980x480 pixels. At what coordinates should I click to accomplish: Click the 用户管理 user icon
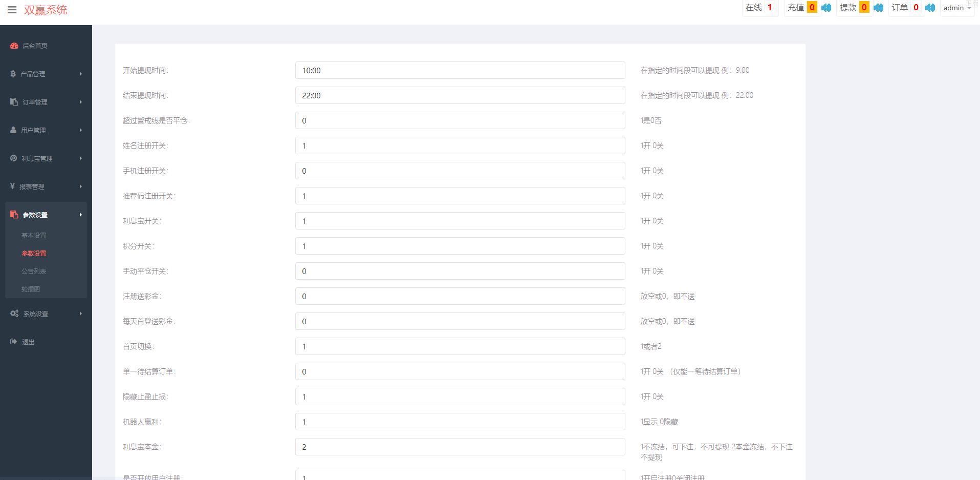pyautogui.click(x=13, y=130)
